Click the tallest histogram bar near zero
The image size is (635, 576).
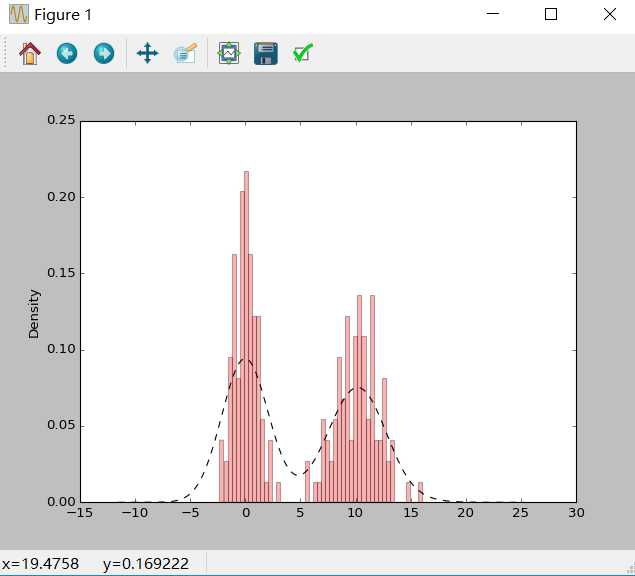(x=246, y=337)
